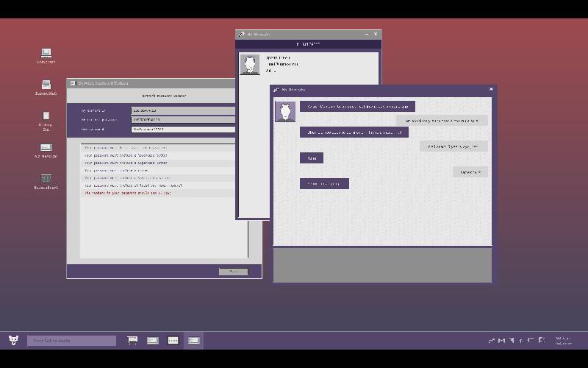This screenshot has width=588, height=368.
Task: Select the contact avatar in the contacts list
Action: coord(250,65)
